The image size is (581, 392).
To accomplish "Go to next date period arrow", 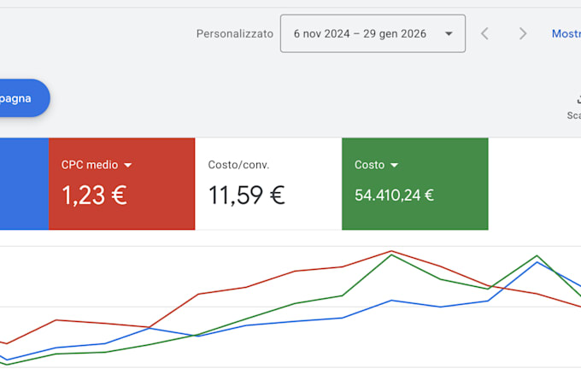I will pos(522,33).
